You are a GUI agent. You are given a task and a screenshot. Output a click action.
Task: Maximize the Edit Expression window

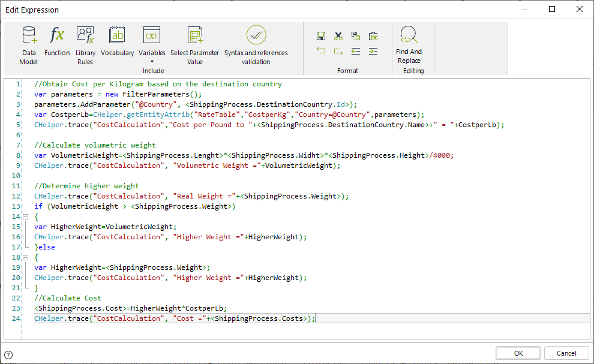click(x=552, y=9)
